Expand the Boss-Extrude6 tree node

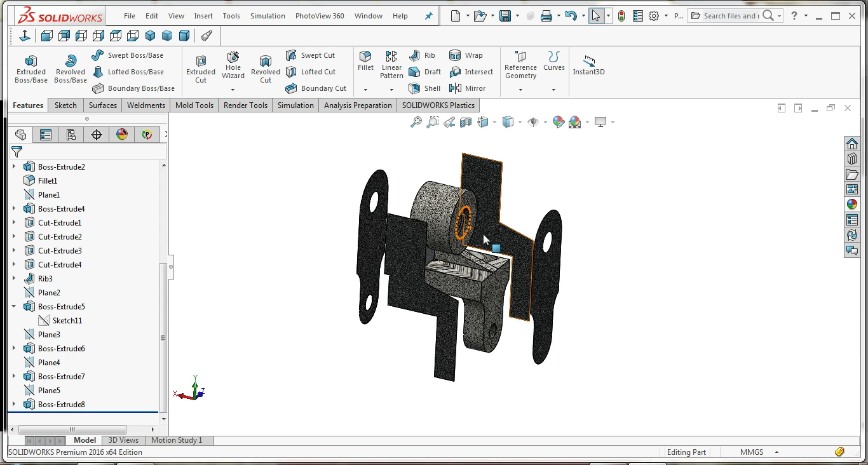[14, 349]
